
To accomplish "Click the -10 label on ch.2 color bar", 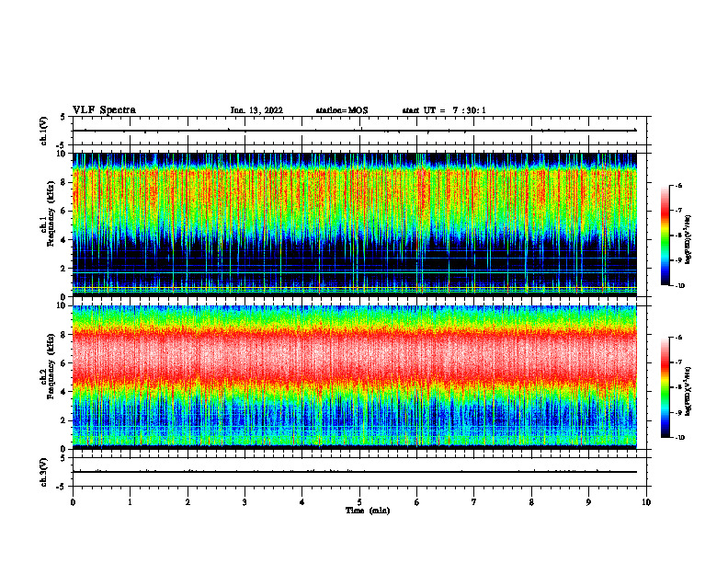I will [x=679, y=437].
